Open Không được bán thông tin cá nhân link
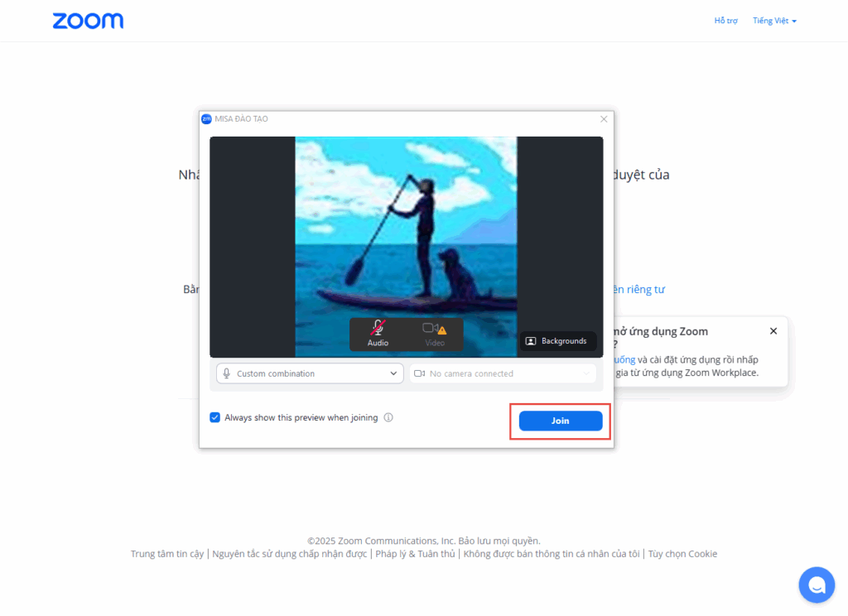 (x=551, y=554)
